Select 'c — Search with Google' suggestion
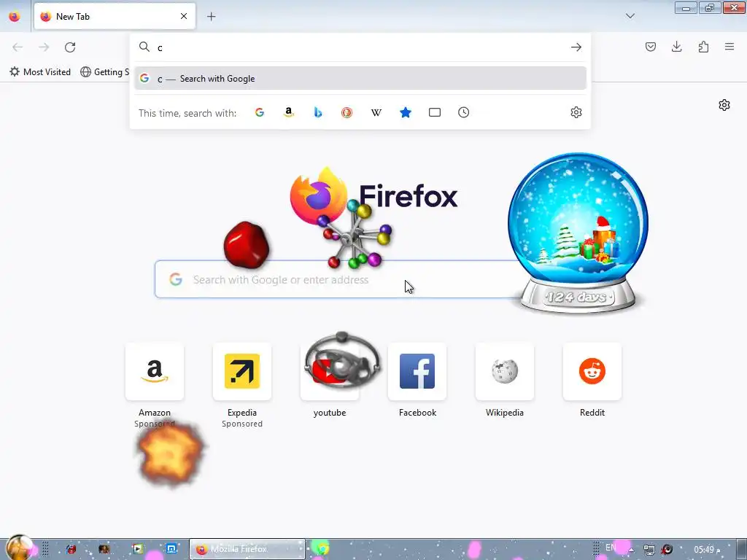The image size is (747, 560). (360, 79)
